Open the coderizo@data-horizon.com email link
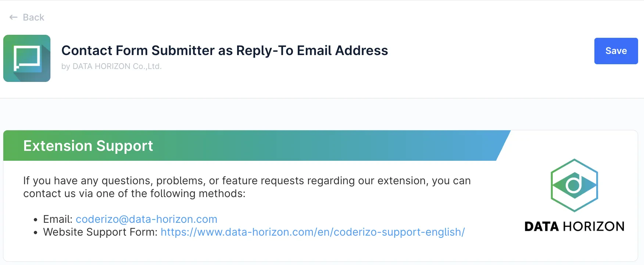 click(146, 219)
